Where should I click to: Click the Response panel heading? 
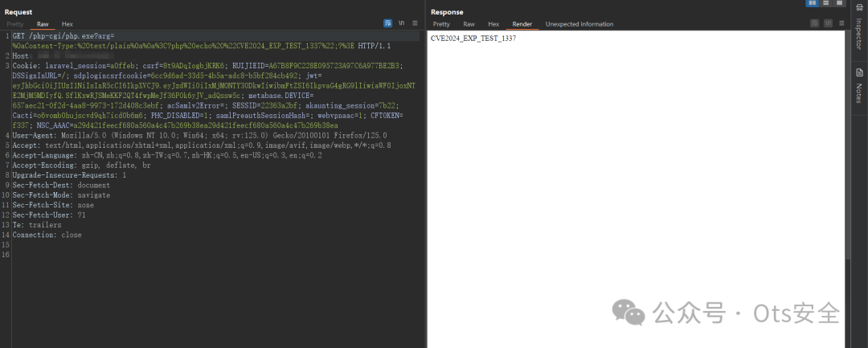coord(448,11)
